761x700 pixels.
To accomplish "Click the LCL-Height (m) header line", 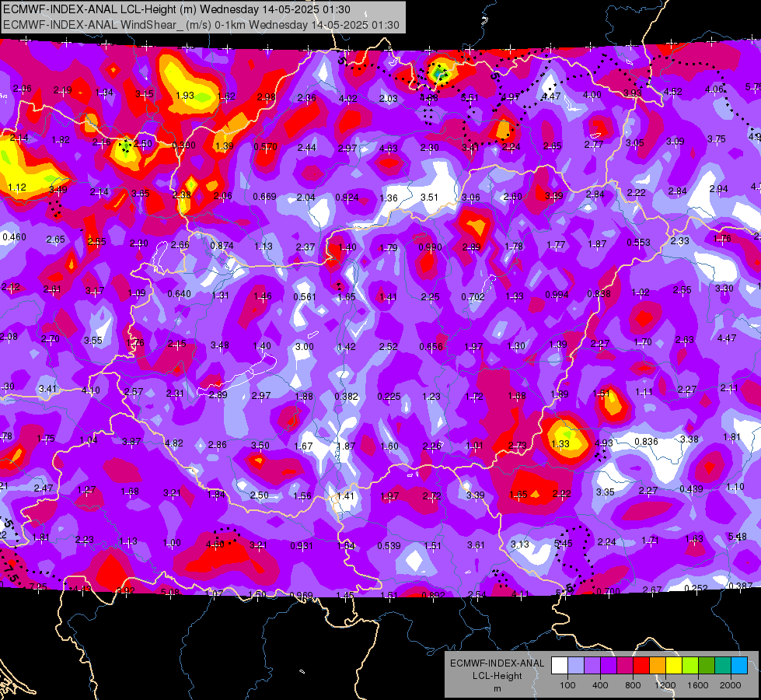I will [x=176, y=9].
